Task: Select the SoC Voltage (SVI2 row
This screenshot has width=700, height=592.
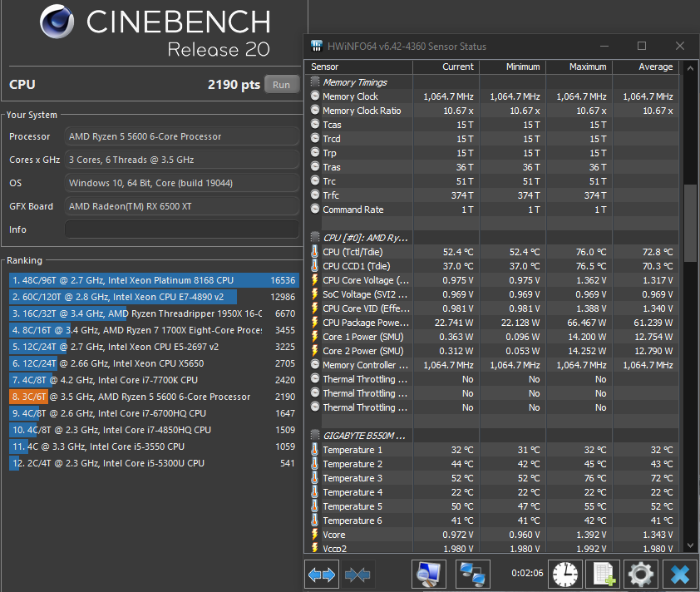Action: [492, 294]
